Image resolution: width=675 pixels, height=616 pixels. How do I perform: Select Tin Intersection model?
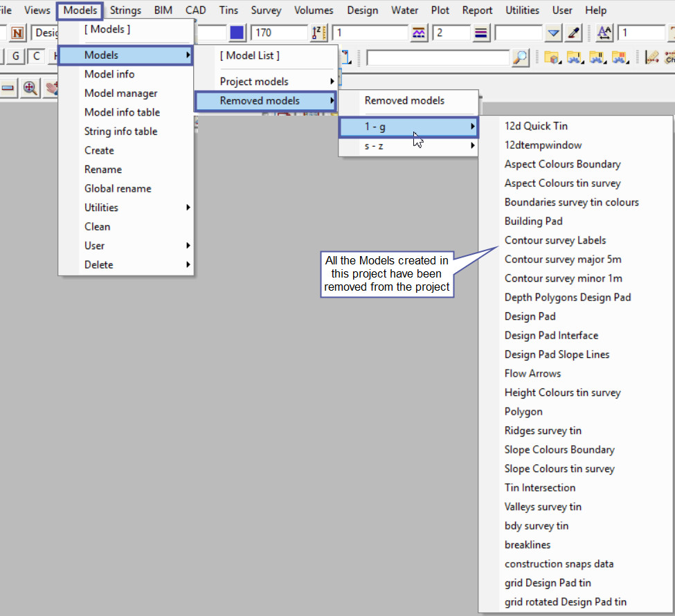pyautogui.click(x=575, y=488)
